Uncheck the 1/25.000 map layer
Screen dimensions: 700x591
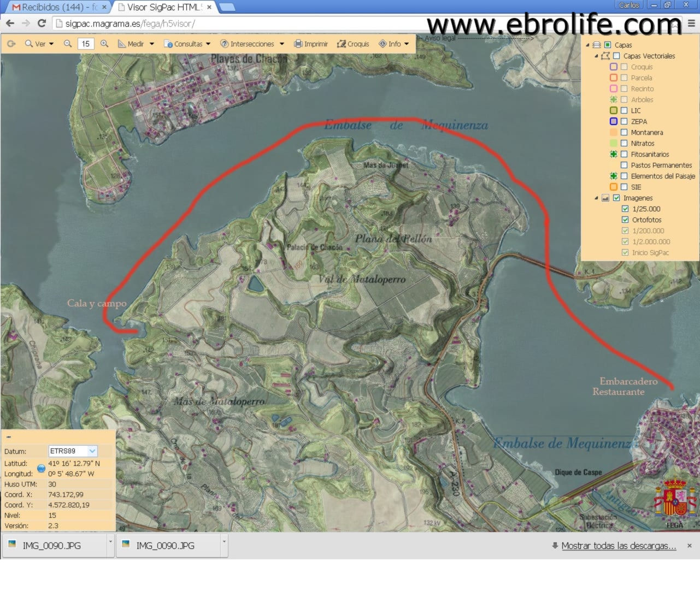(x=625, y=209)
